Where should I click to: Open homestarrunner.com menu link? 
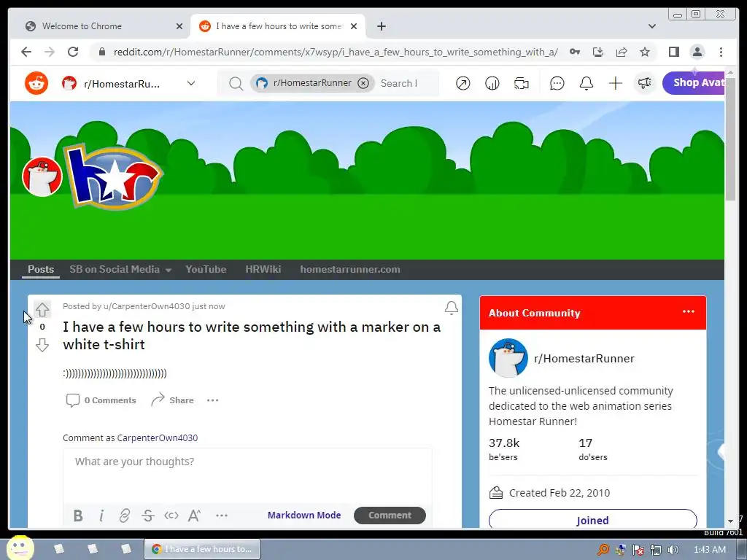tap(350, 270)
